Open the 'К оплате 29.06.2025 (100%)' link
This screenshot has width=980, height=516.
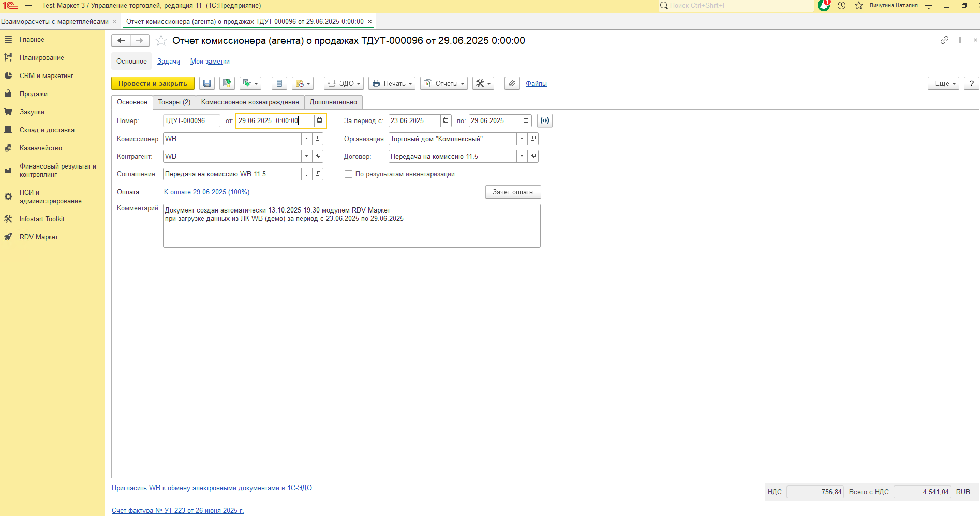[206, 192]
